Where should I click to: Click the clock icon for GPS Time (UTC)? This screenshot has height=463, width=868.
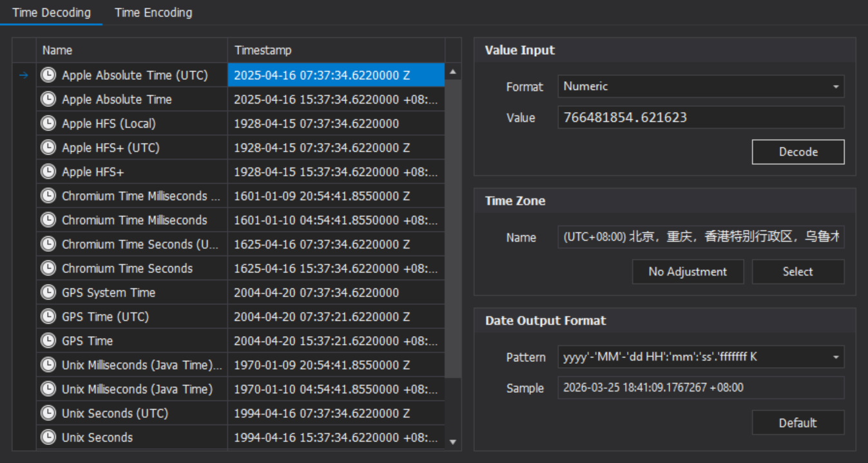48,317
